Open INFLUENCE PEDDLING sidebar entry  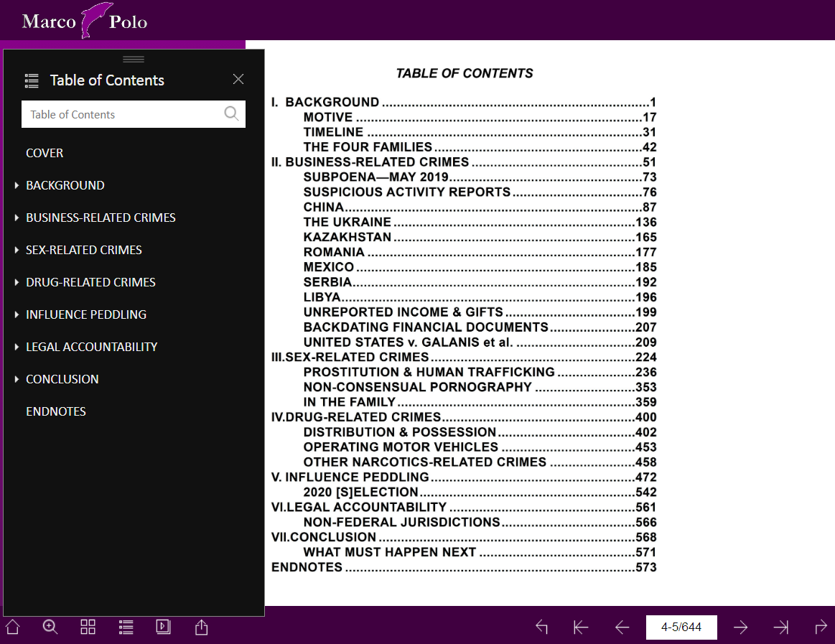point(85,314)
